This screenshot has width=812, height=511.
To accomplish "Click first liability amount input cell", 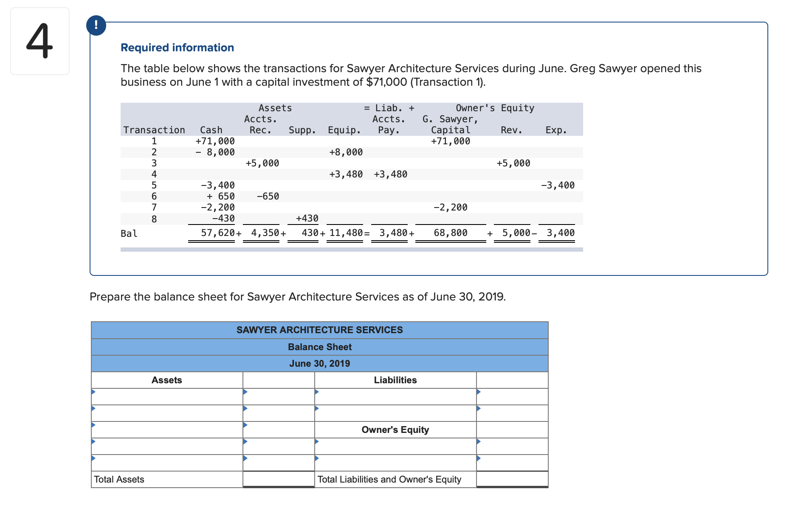I will tap(512, 397).
